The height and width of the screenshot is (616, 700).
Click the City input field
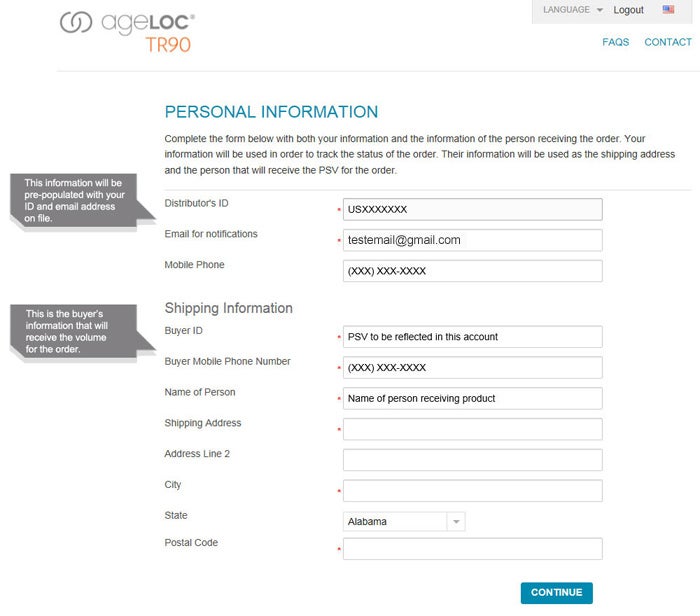point(472,491)
